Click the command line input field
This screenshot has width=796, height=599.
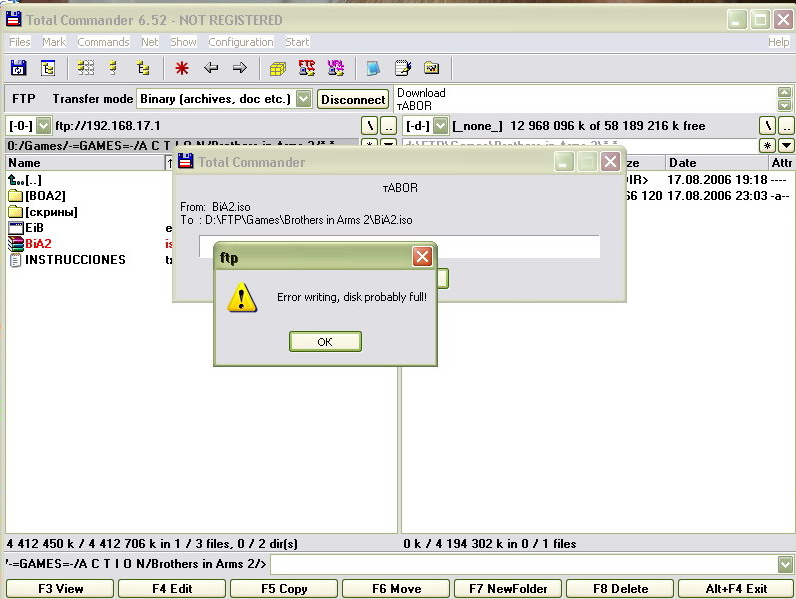523,564
